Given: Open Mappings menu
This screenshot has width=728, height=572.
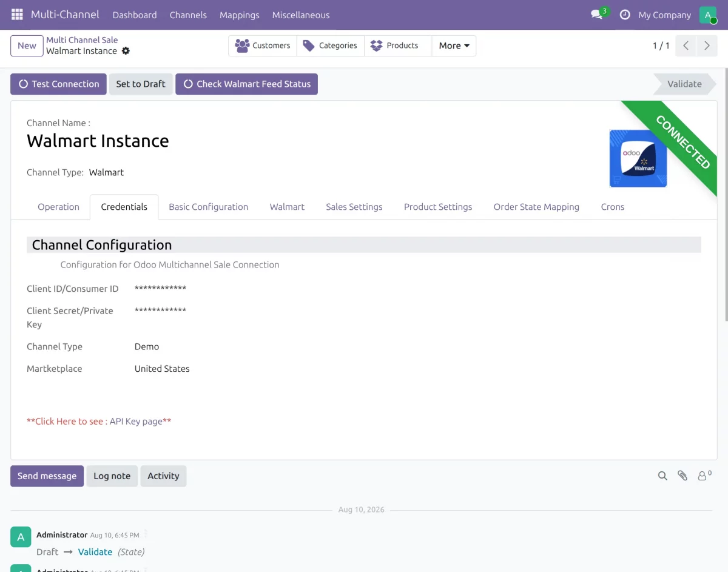Looking at the screenshot, I should point(240,15).
